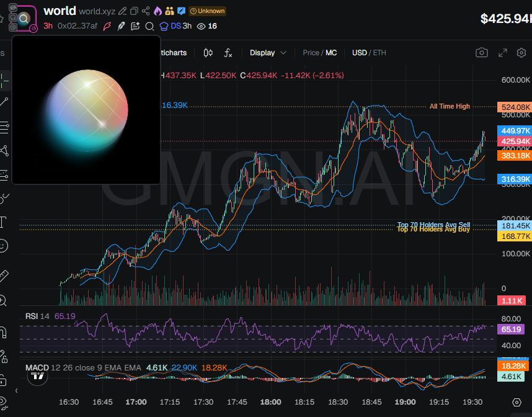Open time axis settings hexagon icon
The image size is (532, 417).
coord(516,402)
